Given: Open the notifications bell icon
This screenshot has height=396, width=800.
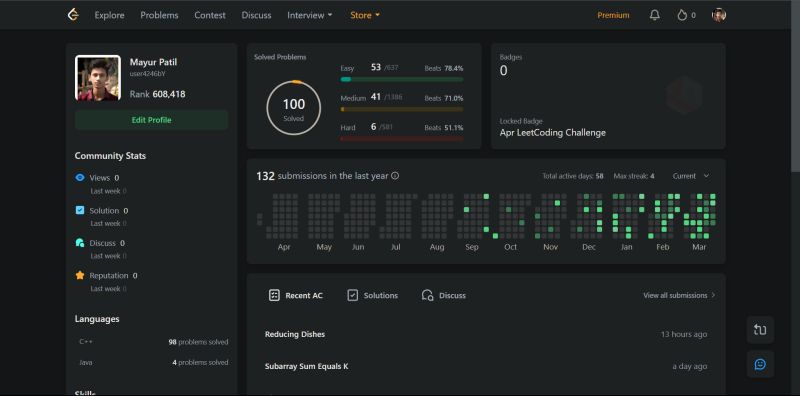Looking at the screenshot, I should pos(655,15).
